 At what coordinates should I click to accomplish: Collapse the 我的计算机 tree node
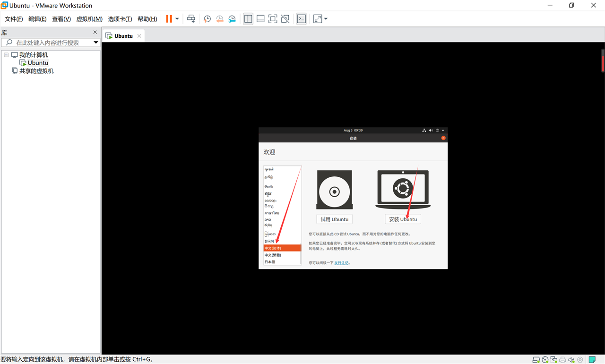tap(6, 55)
